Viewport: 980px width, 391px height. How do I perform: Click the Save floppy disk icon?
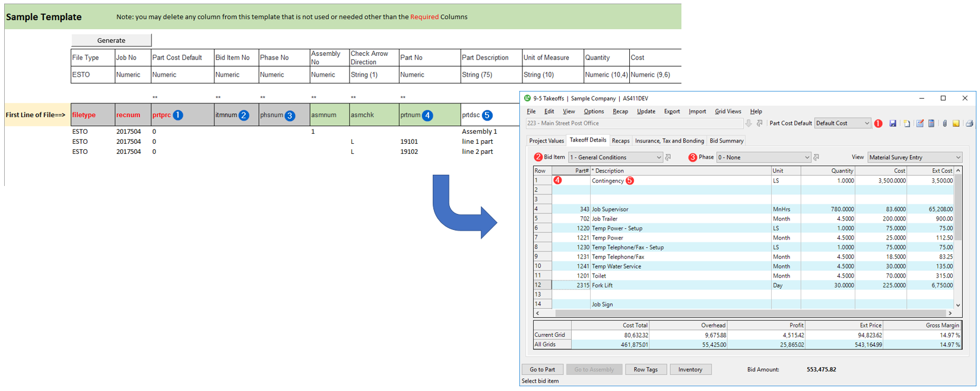(x=893, y=124)
